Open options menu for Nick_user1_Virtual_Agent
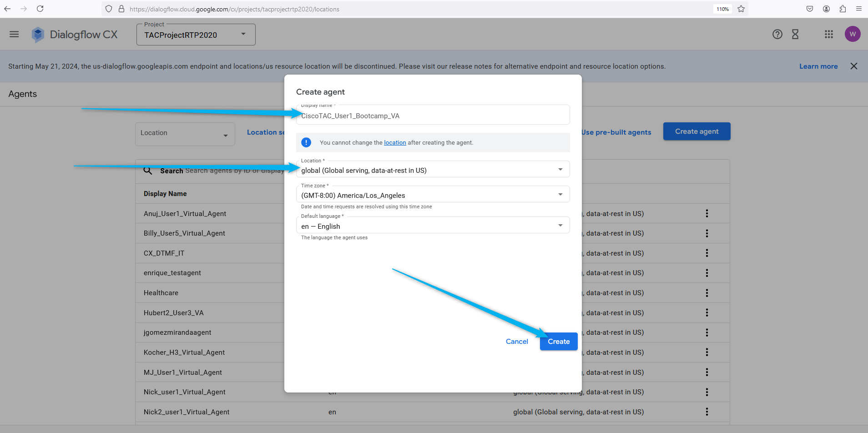 pyautogui.click(x=707, y=392)
